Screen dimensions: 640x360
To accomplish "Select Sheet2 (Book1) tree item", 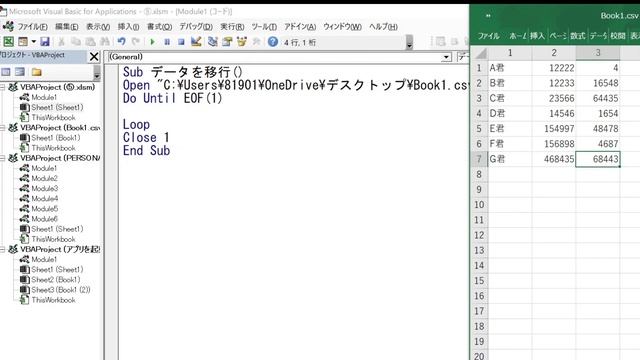I will [x=56, y=280].
